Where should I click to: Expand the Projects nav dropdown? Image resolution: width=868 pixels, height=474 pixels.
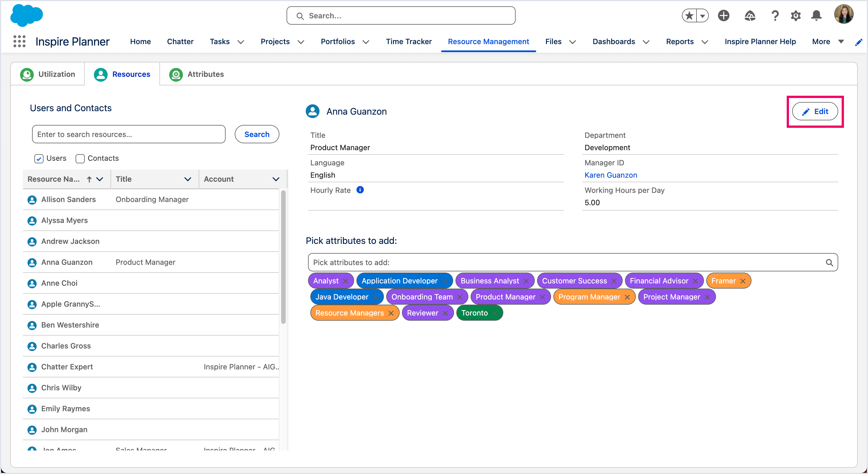point(301,42)
